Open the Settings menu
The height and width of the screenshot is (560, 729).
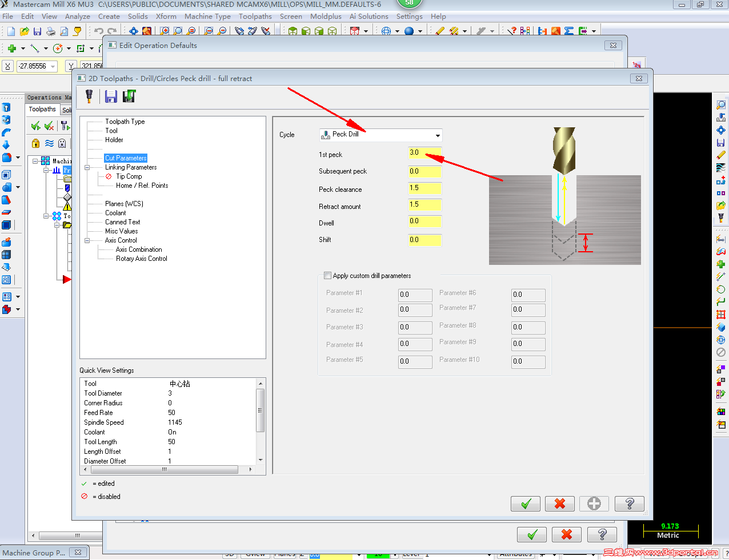[410, 17]
